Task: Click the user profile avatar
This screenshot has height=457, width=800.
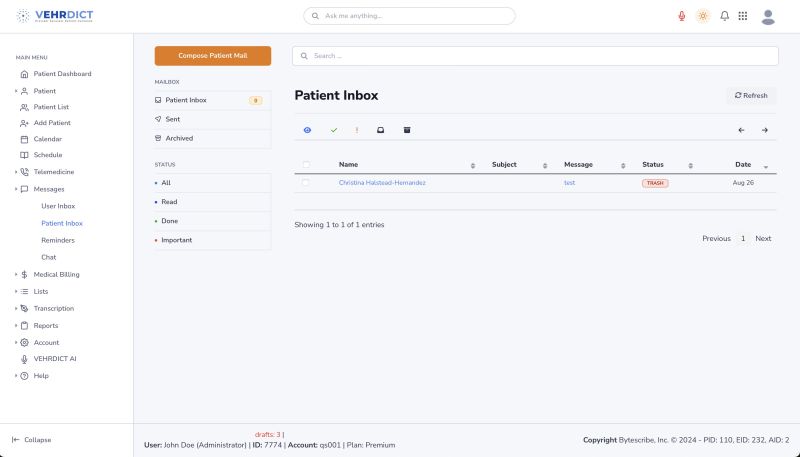Action: point(768,16)
